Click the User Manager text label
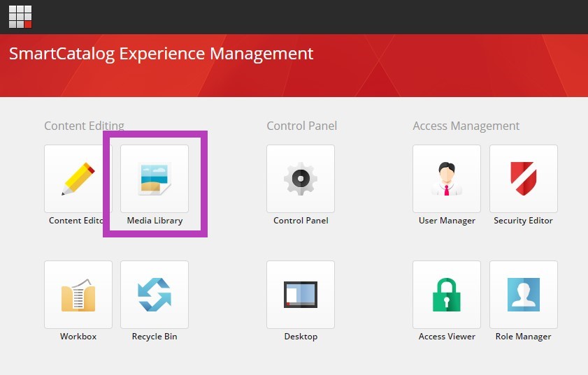This screenshot has height=375, width=588. pos(447,220)
